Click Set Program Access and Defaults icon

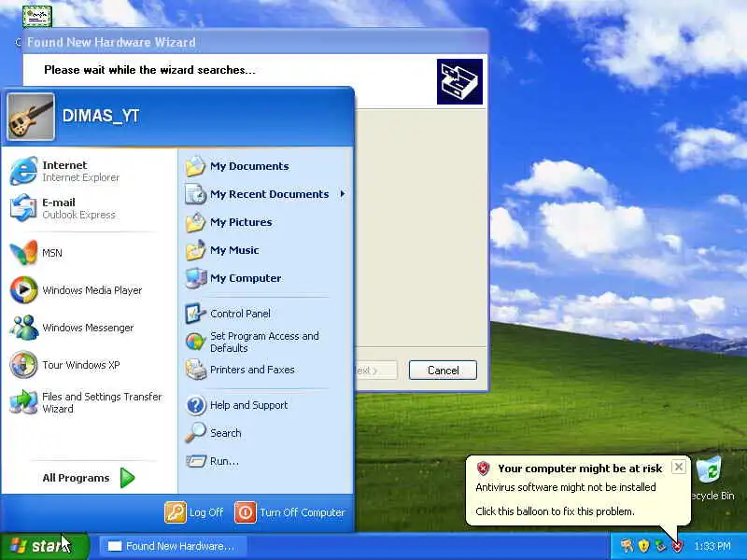[195, 342]
